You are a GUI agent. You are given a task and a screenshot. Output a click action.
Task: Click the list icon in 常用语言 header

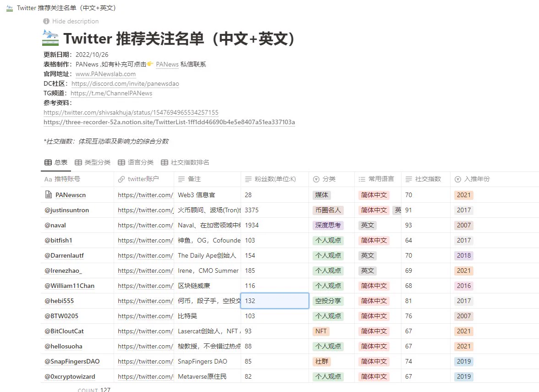coord(362,179)
